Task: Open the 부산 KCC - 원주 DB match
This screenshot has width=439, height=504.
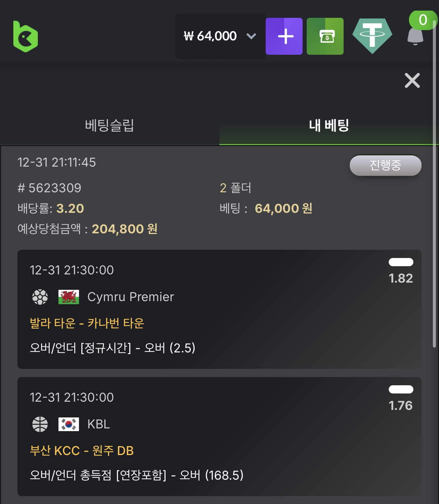Action: click(82, 451)
